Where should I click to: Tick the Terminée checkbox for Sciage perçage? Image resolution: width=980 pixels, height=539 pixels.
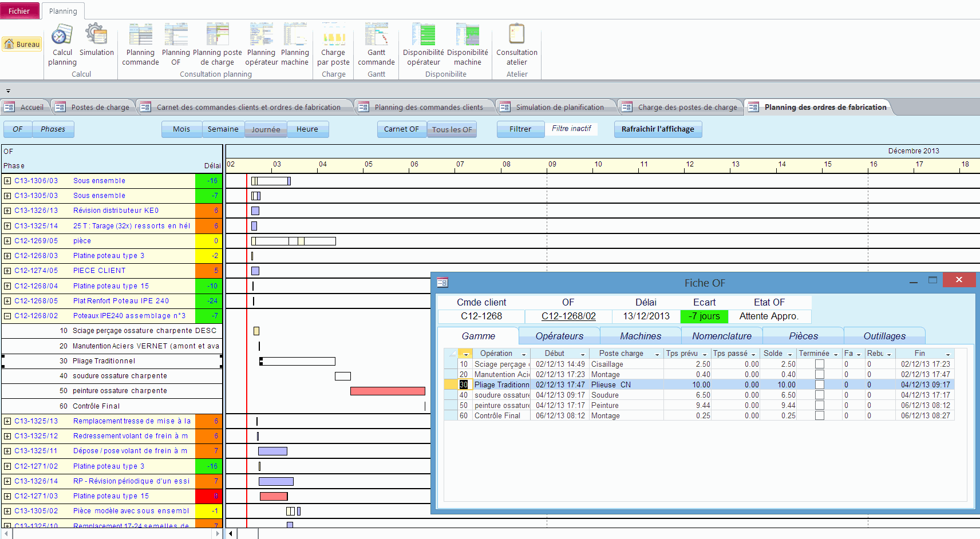tap(820, 364)
